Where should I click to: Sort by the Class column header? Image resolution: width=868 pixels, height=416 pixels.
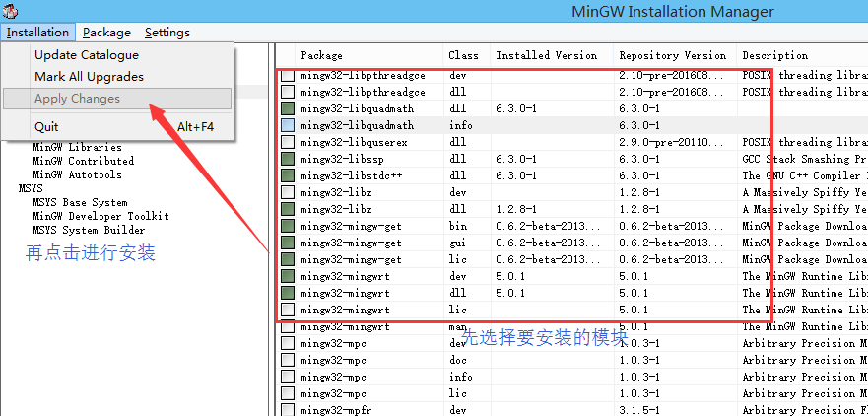(466, 55)
